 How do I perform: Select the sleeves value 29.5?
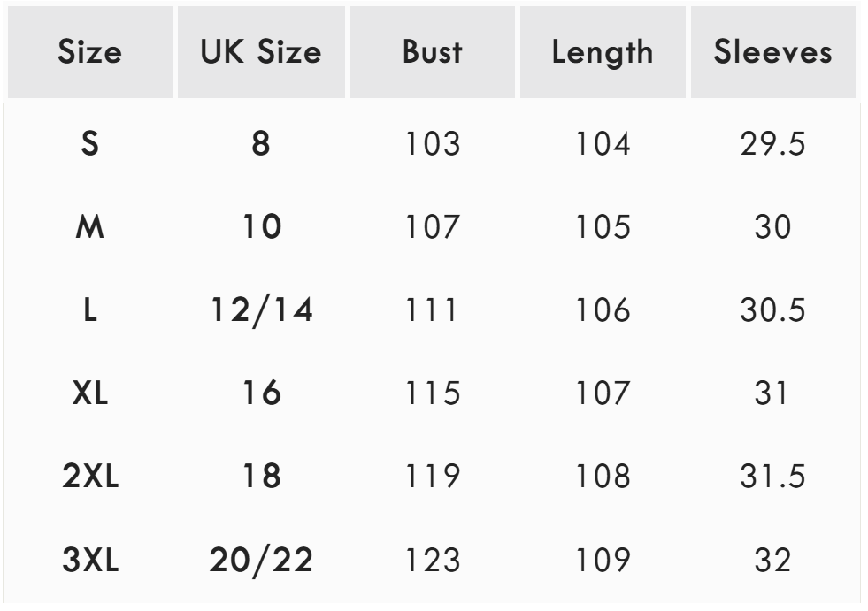(x=773, y=144)
